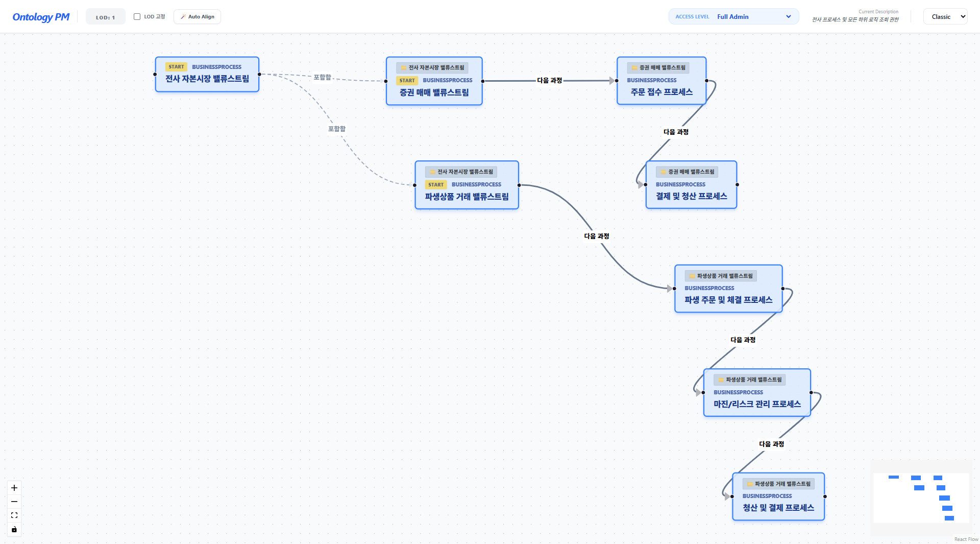Open the Access Level Full Admin dropdown
The height and width of the screenshot is (544, 980).
click(733, 17)
